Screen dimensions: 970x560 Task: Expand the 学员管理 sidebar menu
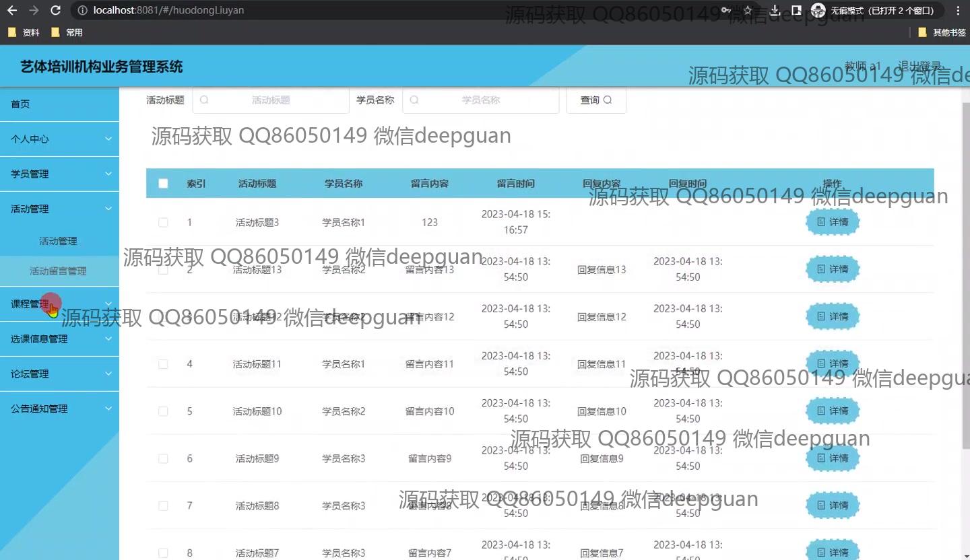(59, 174)
